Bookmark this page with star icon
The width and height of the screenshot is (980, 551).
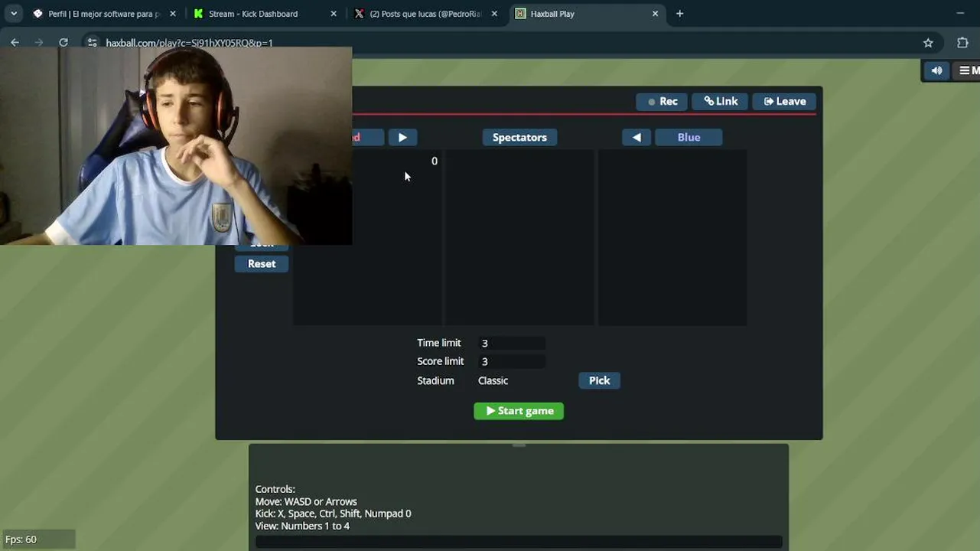point(928,43)
